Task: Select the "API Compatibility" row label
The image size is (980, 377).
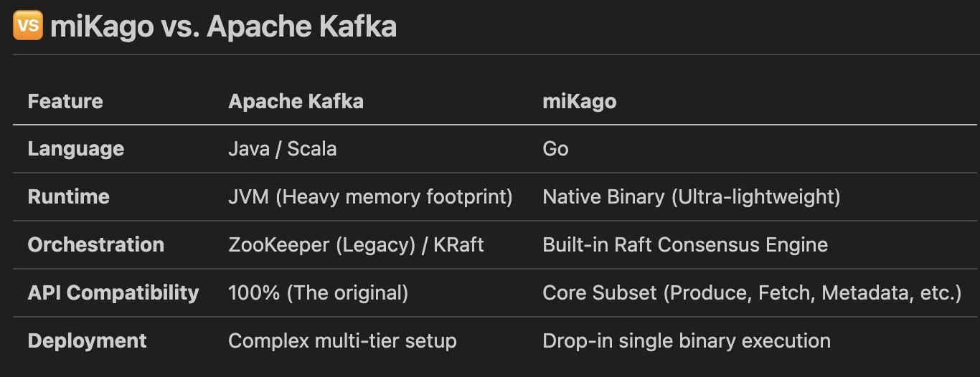Action: (x=113, y=292)
